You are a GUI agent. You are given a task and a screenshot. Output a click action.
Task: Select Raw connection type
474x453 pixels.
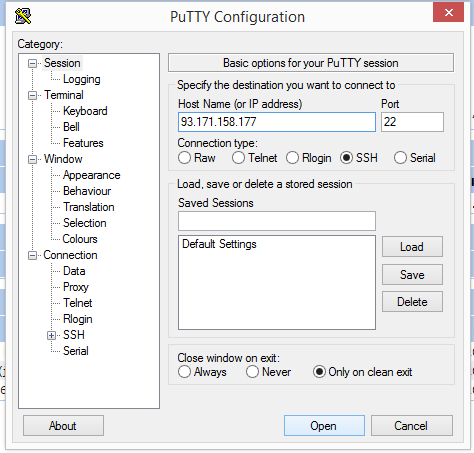[184, 158]
